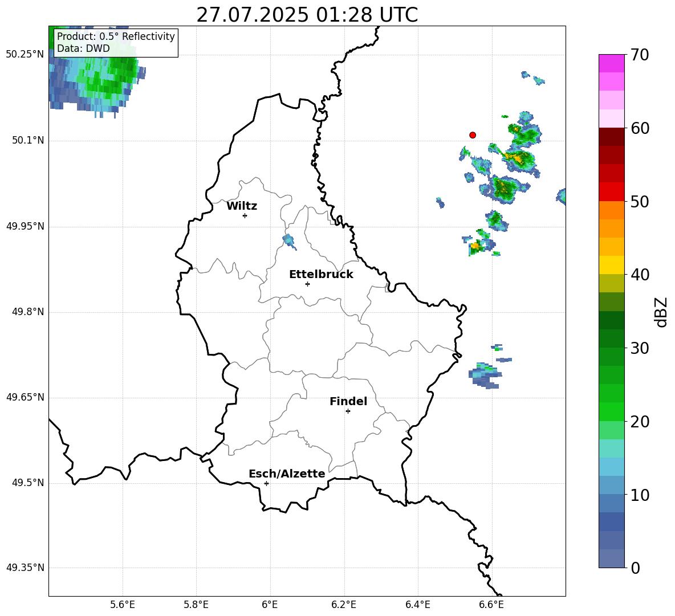The image size is (675, 616).
Task: Click the 50 tick on the colorbar
Action: coord(640,202)
